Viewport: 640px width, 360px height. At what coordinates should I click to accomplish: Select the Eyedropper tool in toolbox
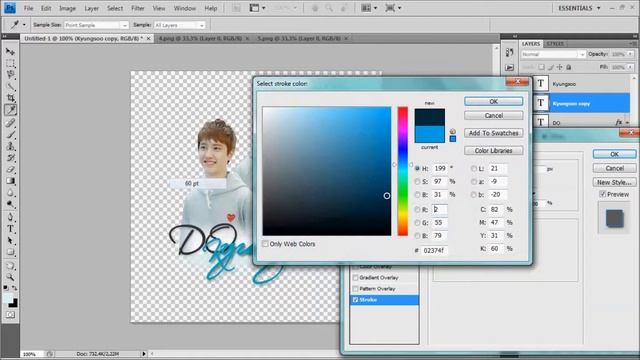click(x=10, y=110)
